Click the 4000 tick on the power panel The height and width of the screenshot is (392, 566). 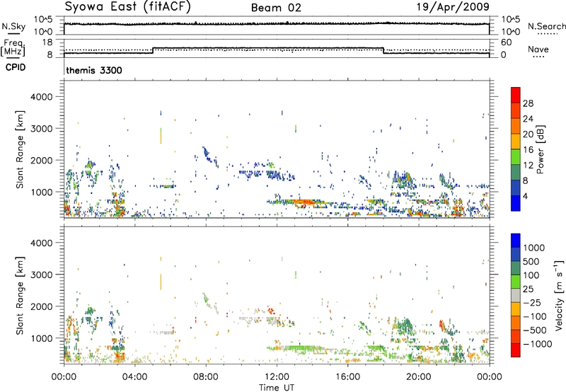(x=41, y=97)
